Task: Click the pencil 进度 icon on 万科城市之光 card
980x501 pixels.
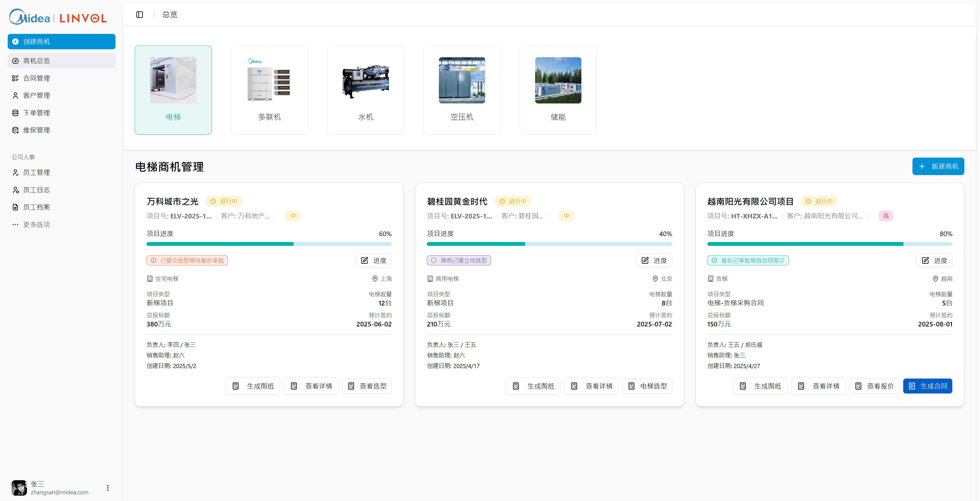Action: coord(364,261)
